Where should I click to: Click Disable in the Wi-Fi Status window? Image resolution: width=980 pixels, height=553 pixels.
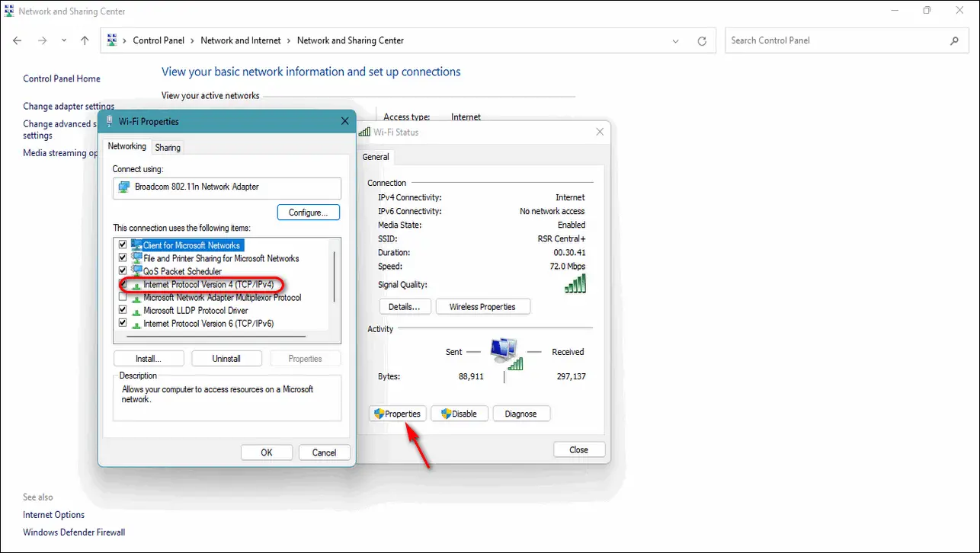(x=460, y=414)
